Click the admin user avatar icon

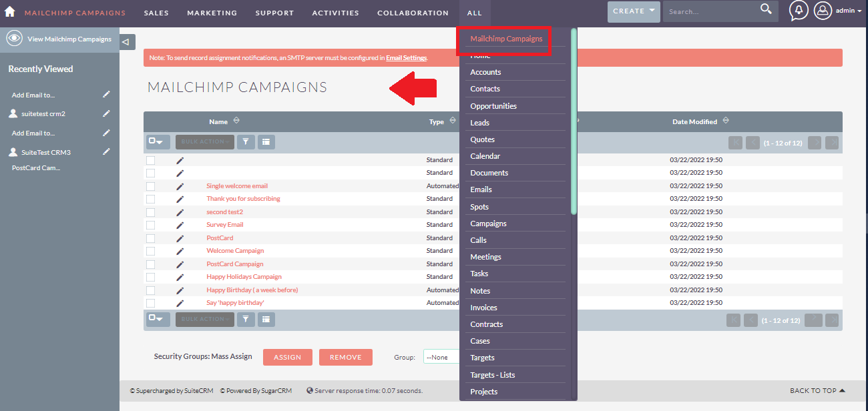coord(823,11)
